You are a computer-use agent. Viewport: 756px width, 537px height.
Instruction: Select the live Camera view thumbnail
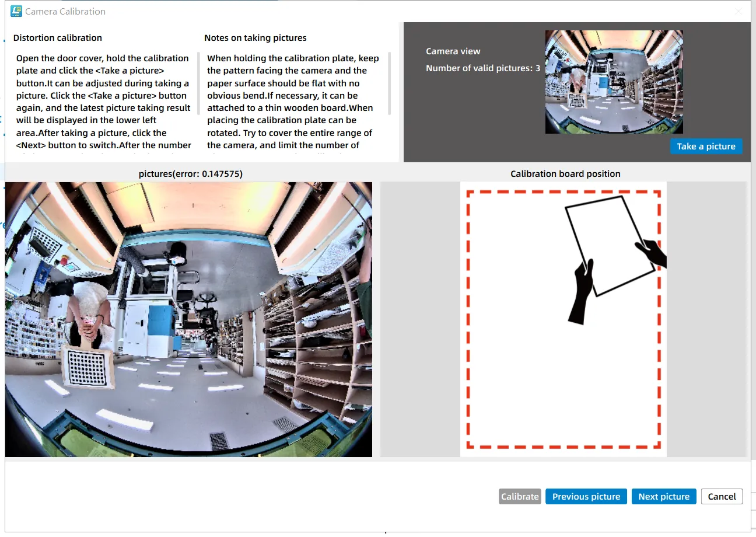pyautogui.click(x=614, y=82)
